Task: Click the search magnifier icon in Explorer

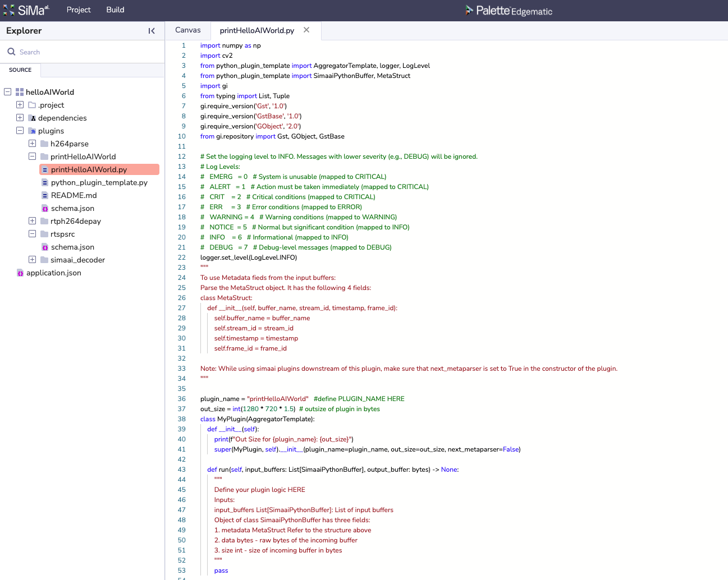Action: (11, 52)
